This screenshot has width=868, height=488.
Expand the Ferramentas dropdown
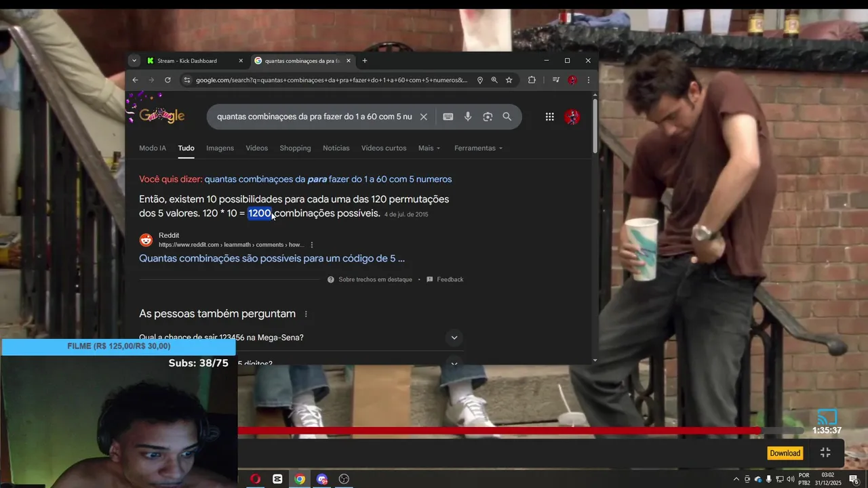coord(479,148)
